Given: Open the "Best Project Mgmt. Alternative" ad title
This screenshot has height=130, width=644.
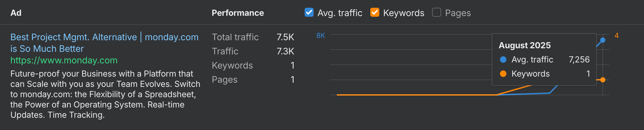Looking at the screenshot, I should point(73,37).
